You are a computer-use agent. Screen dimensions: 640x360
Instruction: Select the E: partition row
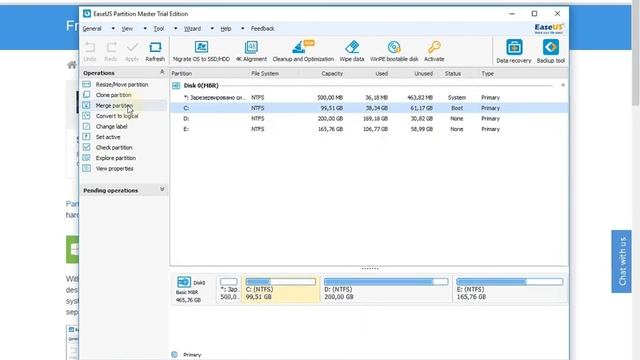(369, 129)
